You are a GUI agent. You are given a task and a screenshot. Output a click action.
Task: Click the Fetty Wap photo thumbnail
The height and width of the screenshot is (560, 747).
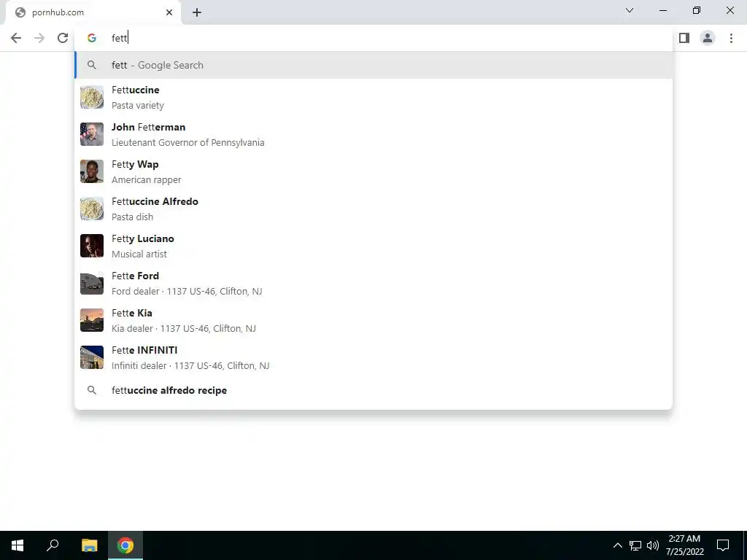[x=92, y=171]
